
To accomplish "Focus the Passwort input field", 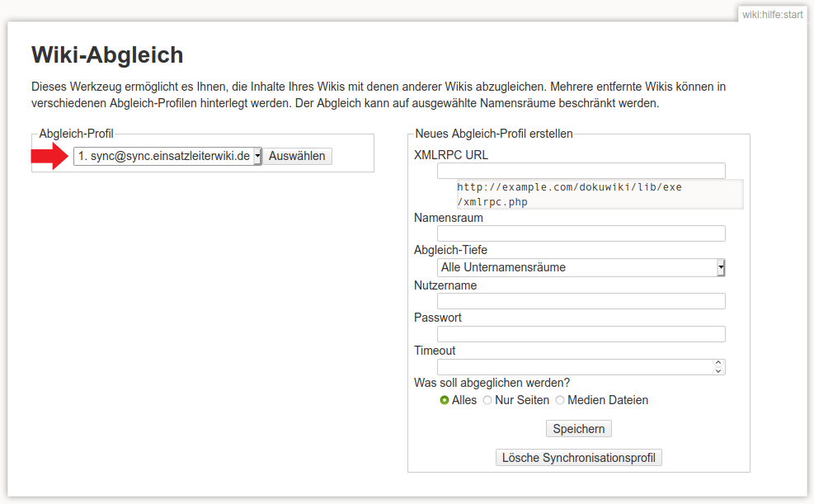I will [x=581, y=334].
